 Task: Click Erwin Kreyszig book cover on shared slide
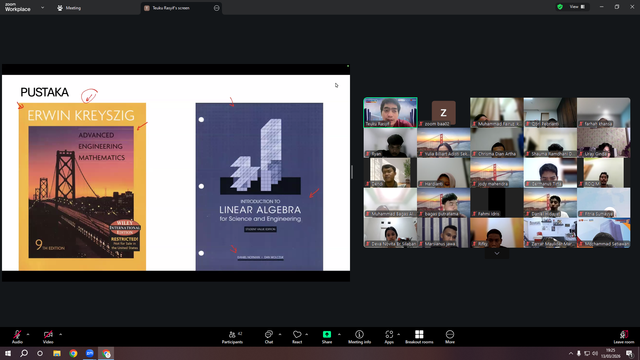[x=82, y=187]
